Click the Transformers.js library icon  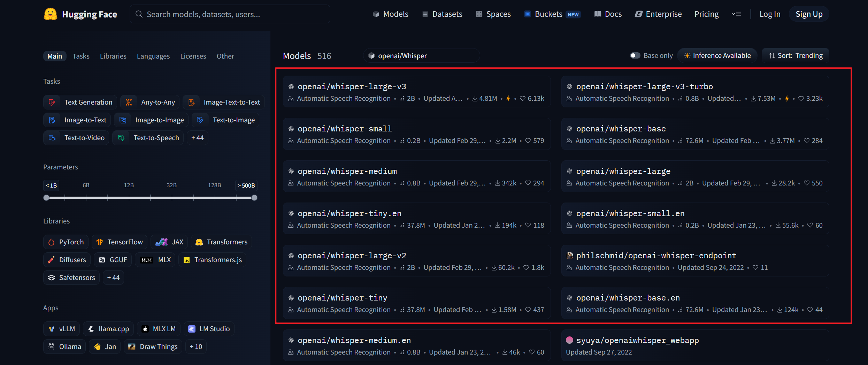click(187, 260)
